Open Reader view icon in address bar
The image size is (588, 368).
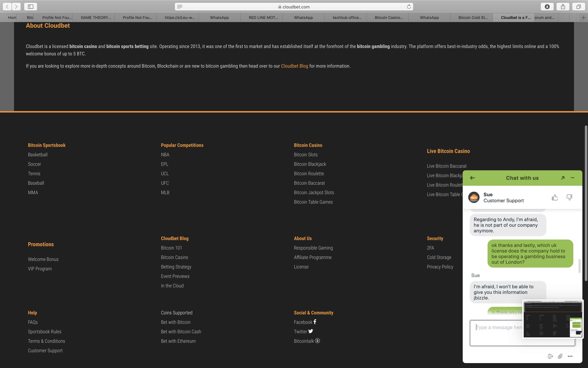pos(180,7)
